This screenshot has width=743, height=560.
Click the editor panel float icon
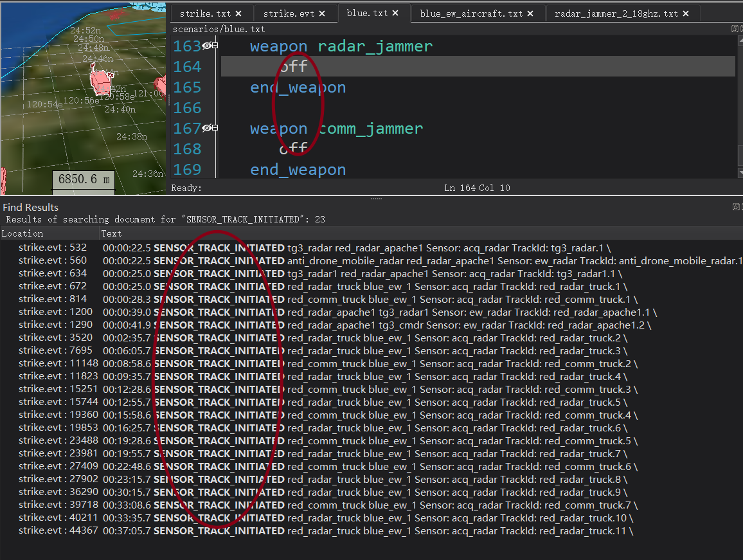point(735,29)
